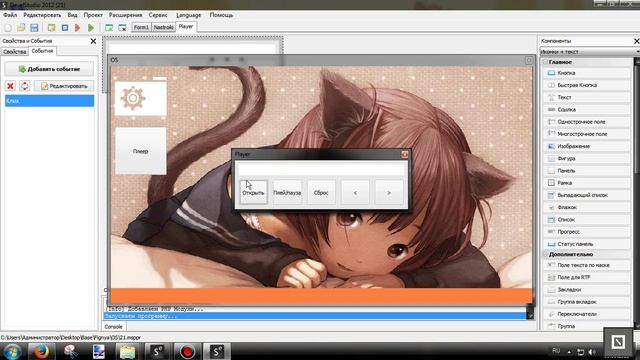Select the Поле текста по маске component

(x=587, y=265)
